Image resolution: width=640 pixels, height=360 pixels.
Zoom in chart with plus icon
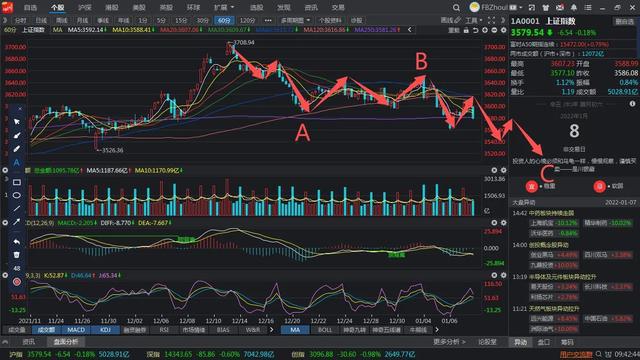[485, 30]
